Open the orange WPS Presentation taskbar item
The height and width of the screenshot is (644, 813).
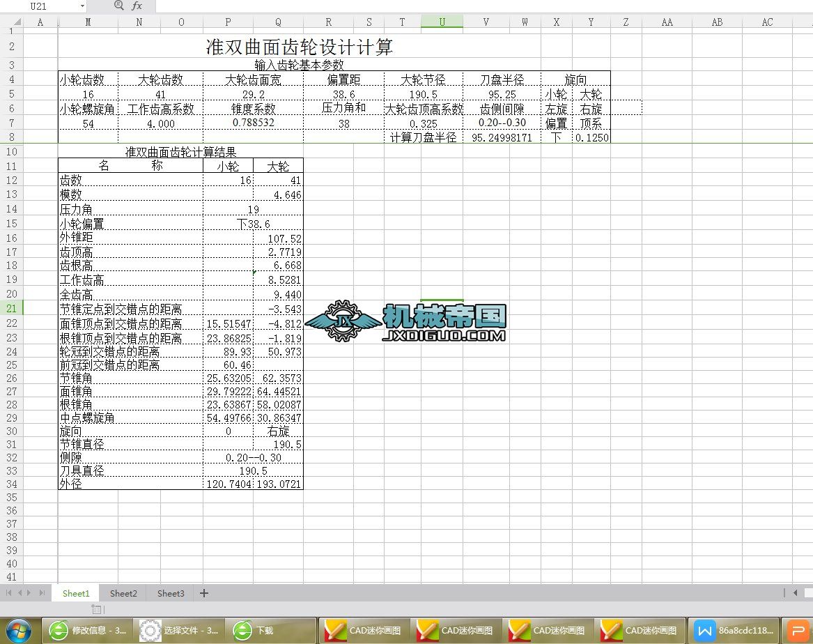[797, 631]
